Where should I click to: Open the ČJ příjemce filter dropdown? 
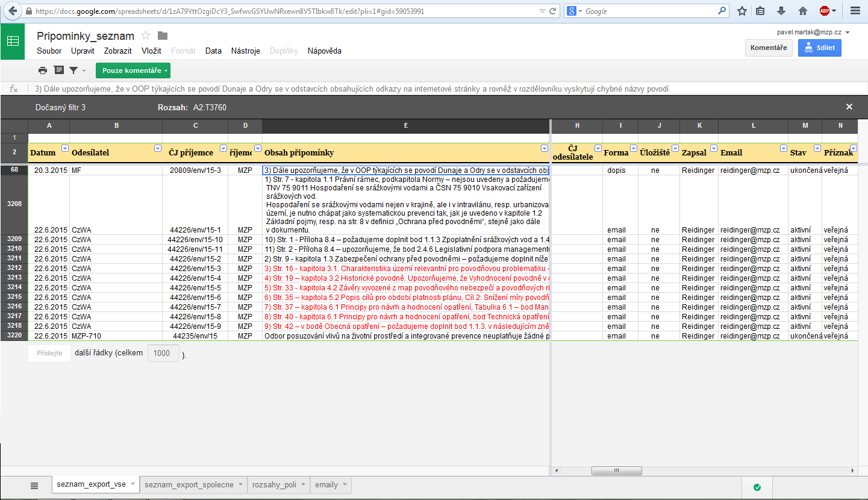click(x=223, y=148)
